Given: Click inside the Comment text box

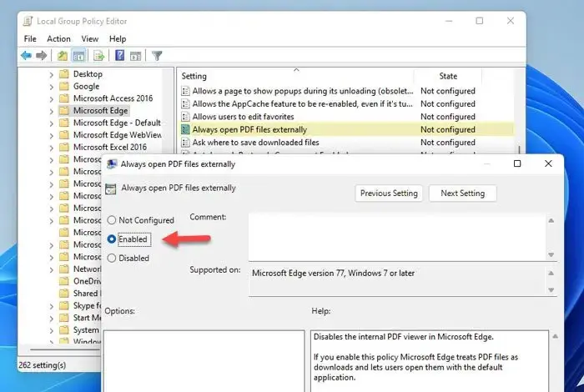Looking at the screenshot, I should click(x=397, y=237).
